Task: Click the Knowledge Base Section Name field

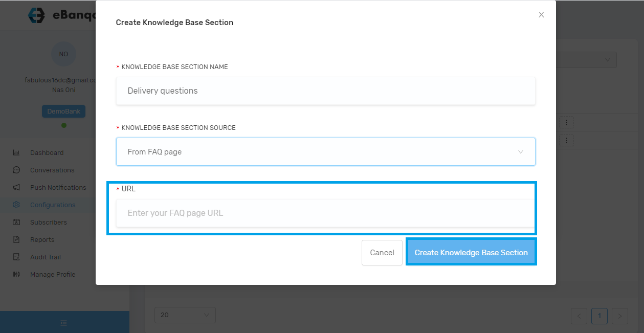Action: pyautogui.click(x=325, y=91)
